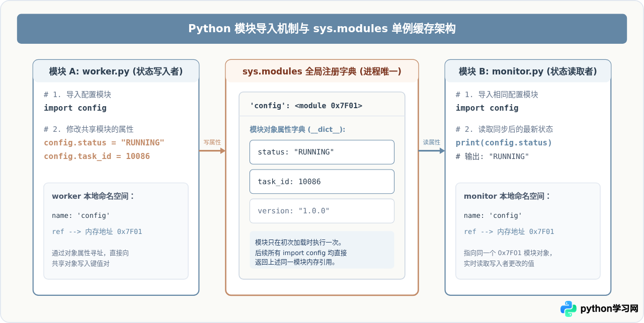Click the '实时读取写入者更改的值' line
The width and height of the screenshot is (644, 323).
point(499,263)
